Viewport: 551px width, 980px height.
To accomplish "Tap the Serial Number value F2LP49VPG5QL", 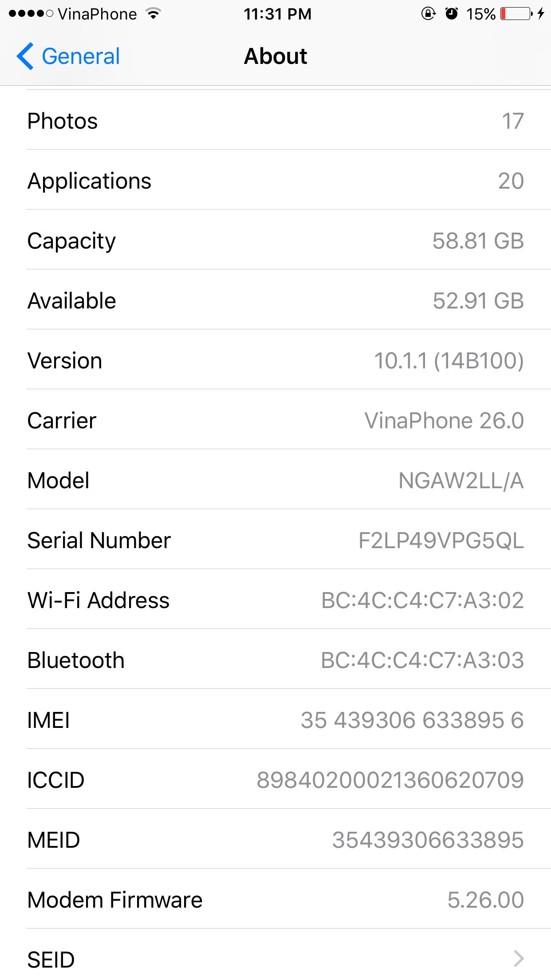I will [441, 541].
